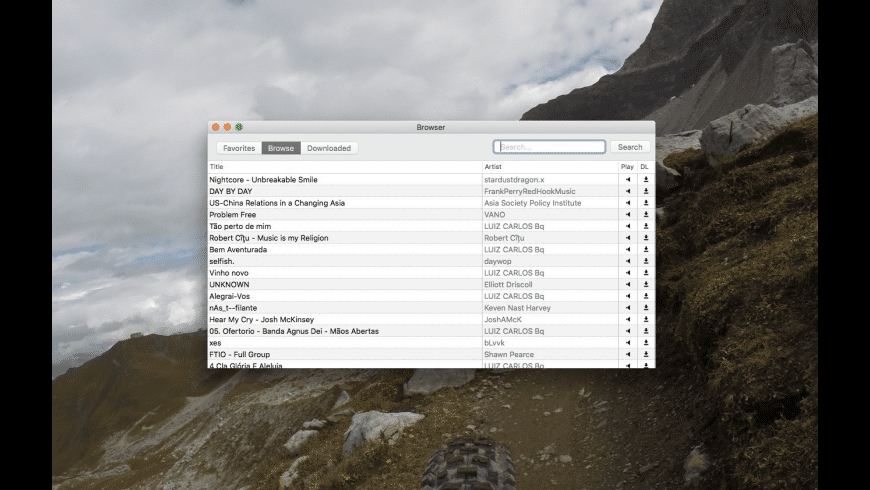
Task: Download the Bem Aventurada track
Action: (x=646, y=249)
